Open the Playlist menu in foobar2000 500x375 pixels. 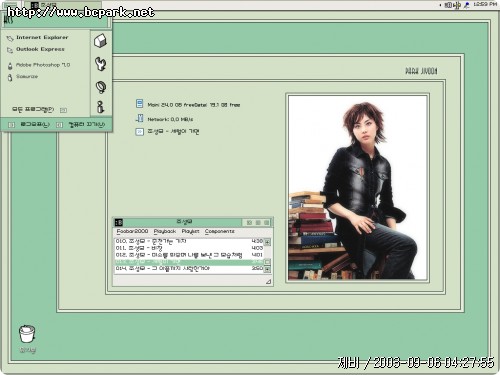pos(190,231)
